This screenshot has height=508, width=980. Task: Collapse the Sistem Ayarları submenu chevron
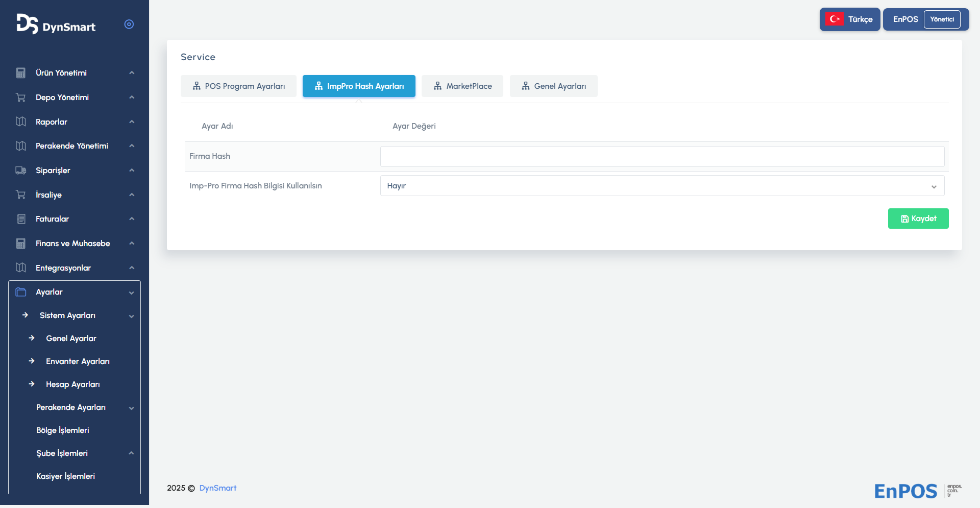[x=132, y=316]
